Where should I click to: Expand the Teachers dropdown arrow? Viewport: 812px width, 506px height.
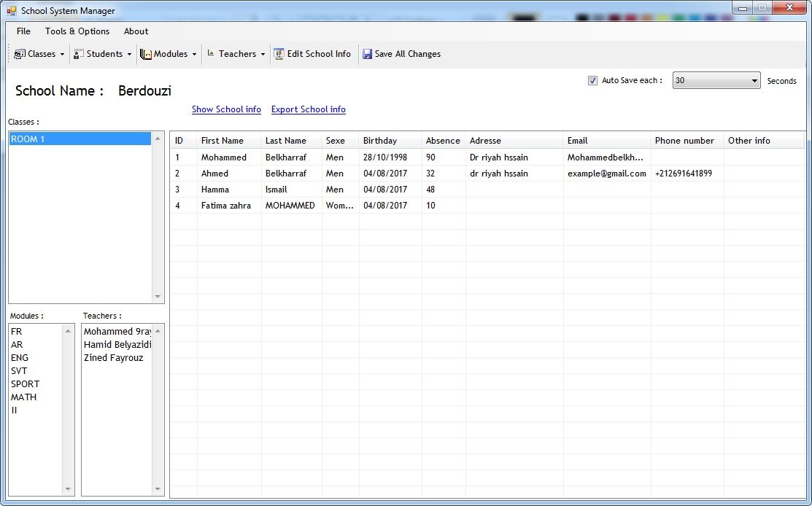pyautogui.click(x=263, y=55)
